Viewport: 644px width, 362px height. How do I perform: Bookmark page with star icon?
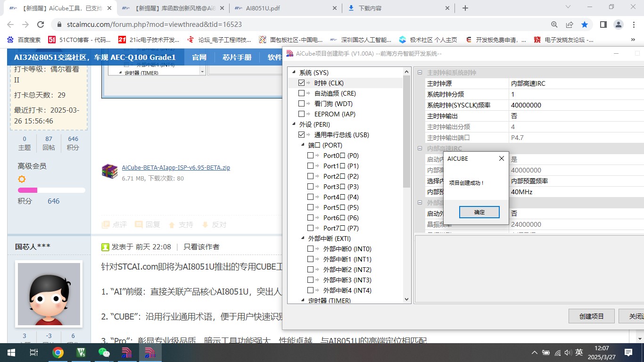[x=585, y=25]
